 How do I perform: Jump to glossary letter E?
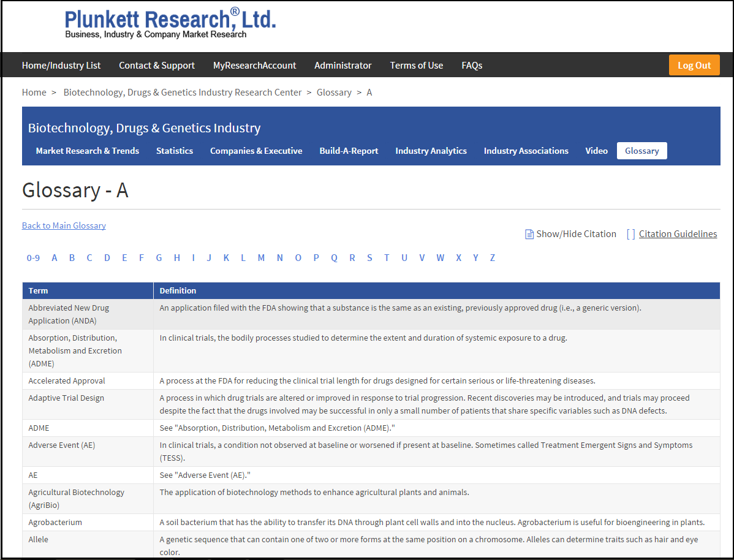pos(124,258)
